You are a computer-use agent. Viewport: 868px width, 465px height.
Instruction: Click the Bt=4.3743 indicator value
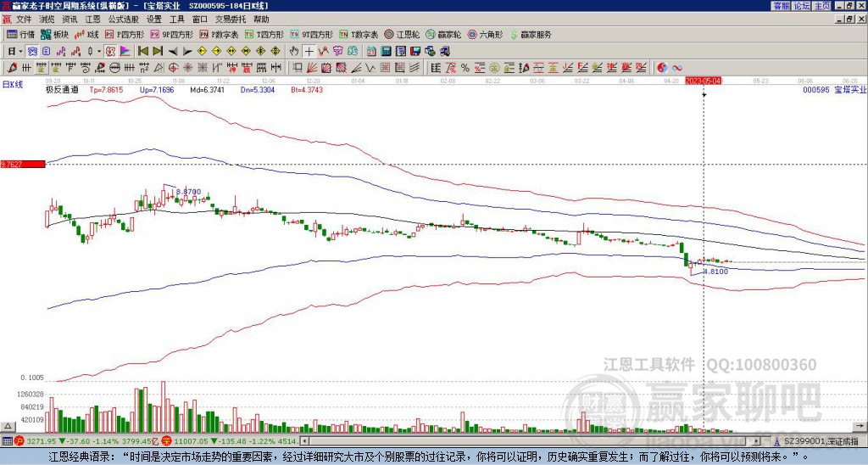click(307, 89)
